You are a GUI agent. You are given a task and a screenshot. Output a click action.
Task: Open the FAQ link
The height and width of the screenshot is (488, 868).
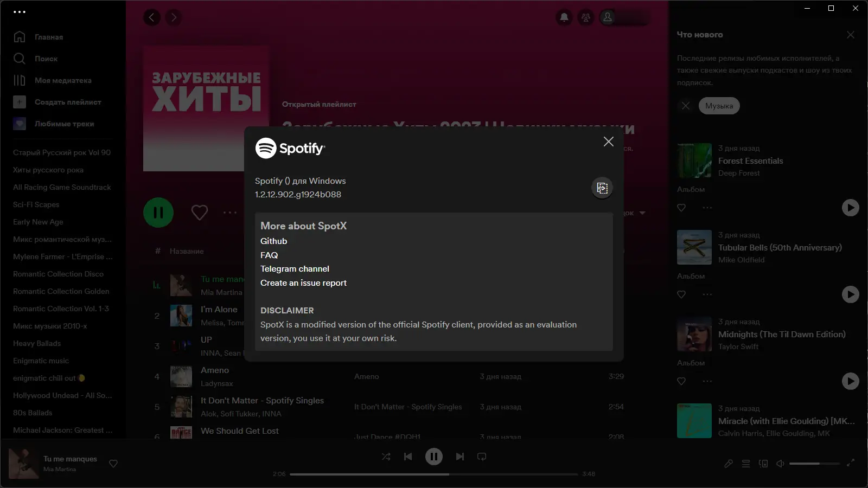269,255
